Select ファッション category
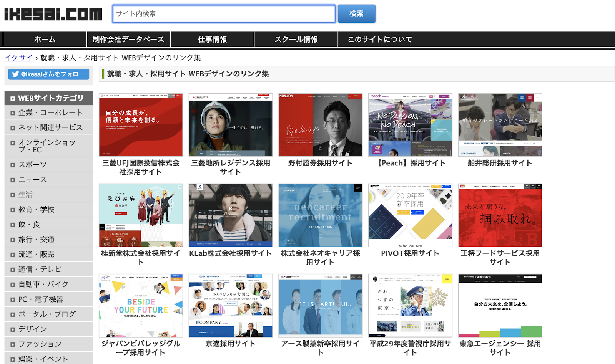615x364 pixels. 49,344
